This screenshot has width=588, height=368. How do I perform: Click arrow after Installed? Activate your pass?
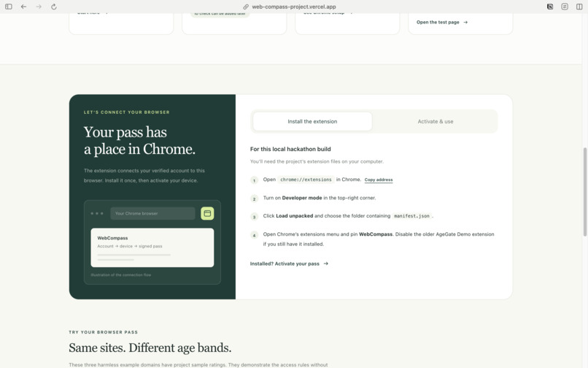click(x=326, y=264)
